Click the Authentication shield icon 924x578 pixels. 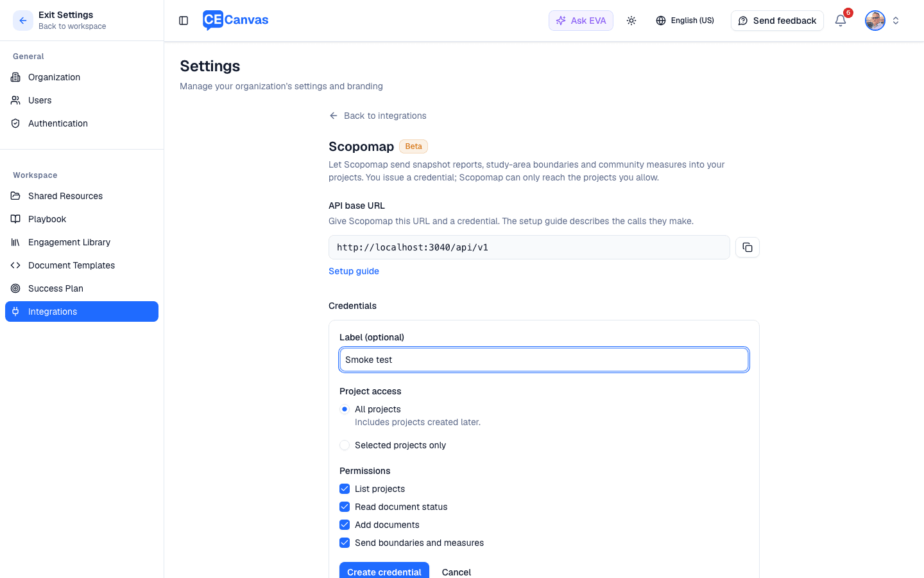(15, 123)
